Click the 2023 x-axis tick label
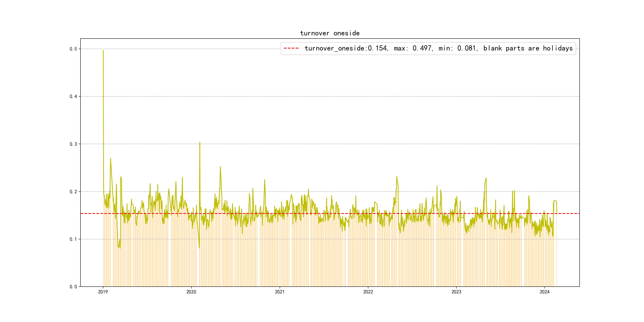This screenshot has width=644, height=322. click(x=456, y=292)
